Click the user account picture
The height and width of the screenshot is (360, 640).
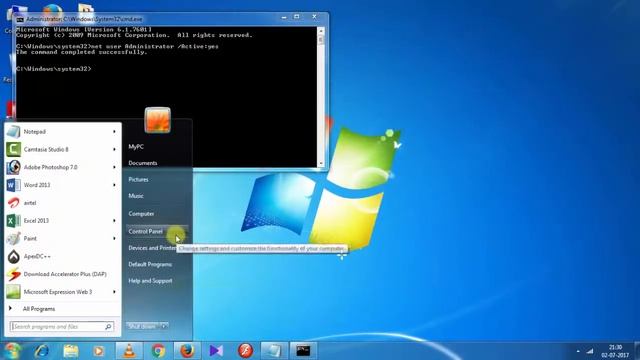click(x=158, y=120)
